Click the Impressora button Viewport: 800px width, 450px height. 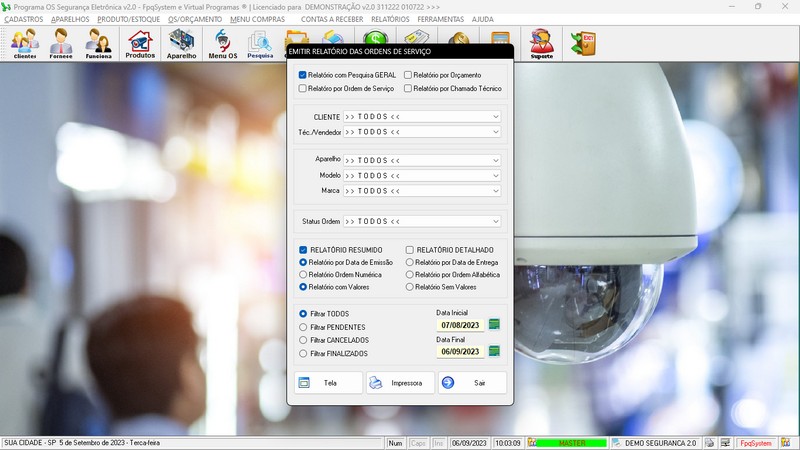401,383
